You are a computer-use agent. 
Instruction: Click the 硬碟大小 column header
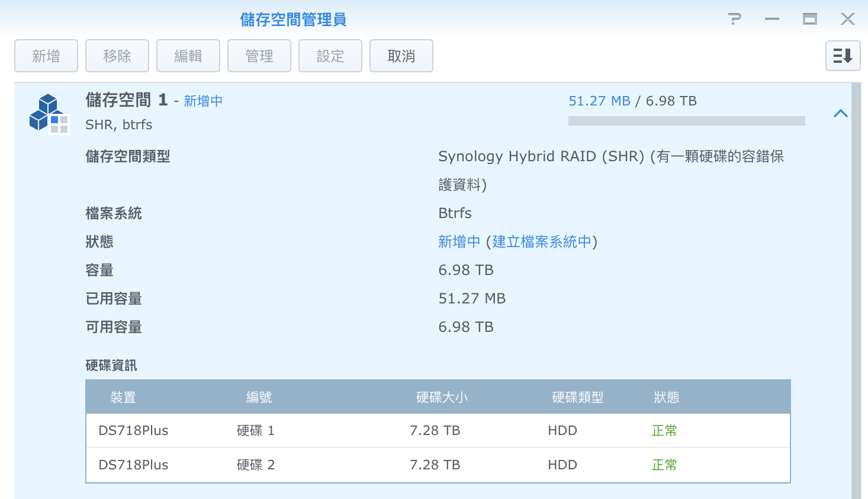442,397
